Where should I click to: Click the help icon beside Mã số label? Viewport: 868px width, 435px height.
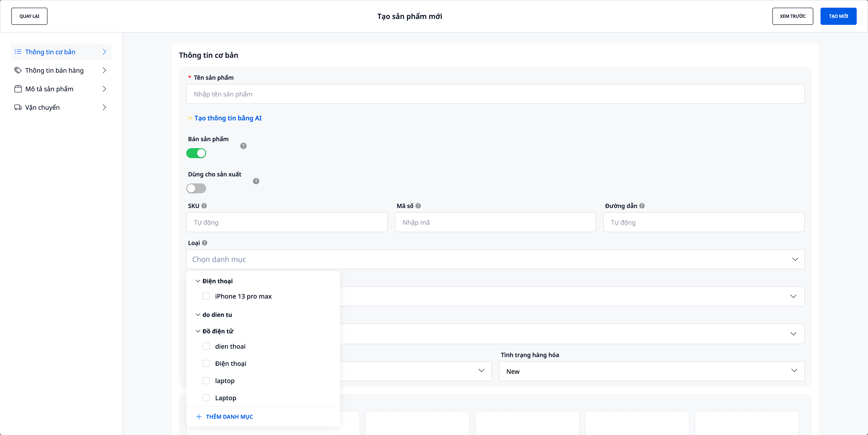coord(418,206)
